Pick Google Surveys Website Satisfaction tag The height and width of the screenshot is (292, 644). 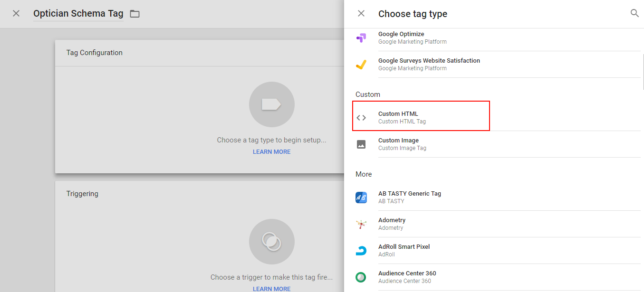point(429,64)
